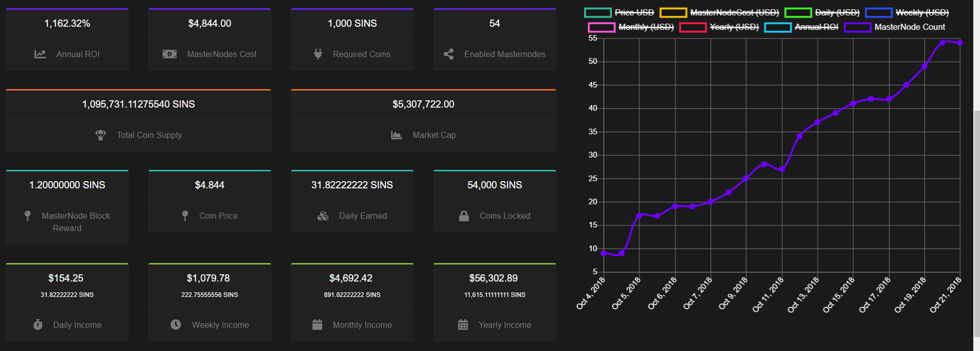Click the 1,000 SINS required coins value

coord(353,24)
